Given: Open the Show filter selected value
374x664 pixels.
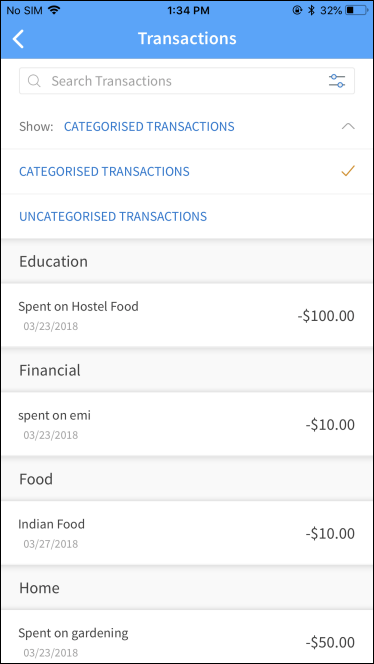Looking at the screenshot, I should pos(149,126).
